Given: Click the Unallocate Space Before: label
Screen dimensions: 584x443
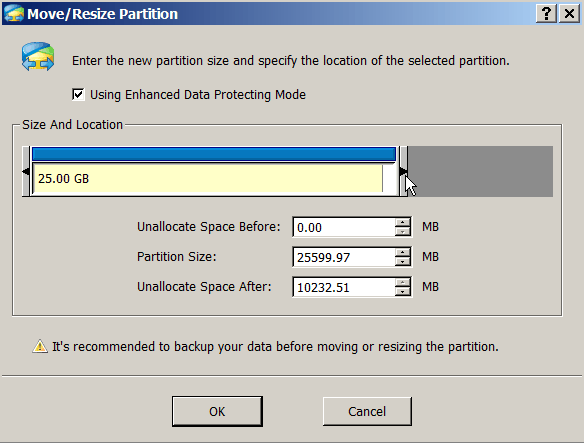Looking at the screenshot, I should click(x=209, y=227).
